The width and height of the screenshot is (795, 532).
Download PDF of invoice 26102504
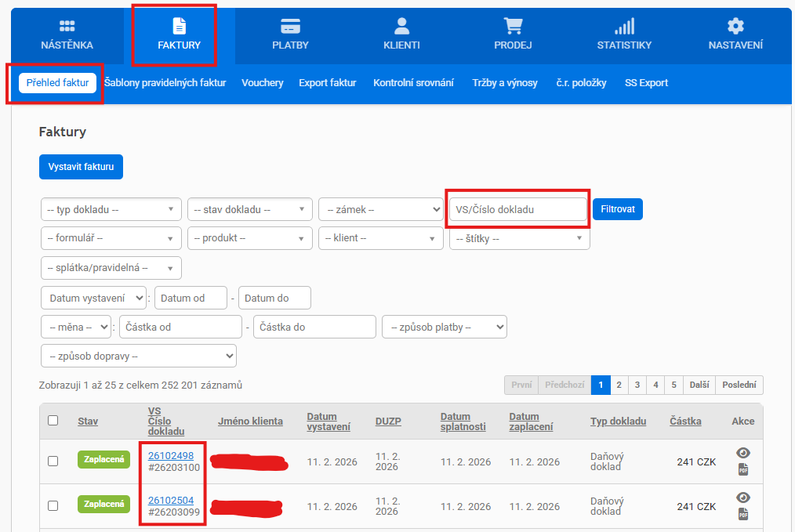coord(742,514)
